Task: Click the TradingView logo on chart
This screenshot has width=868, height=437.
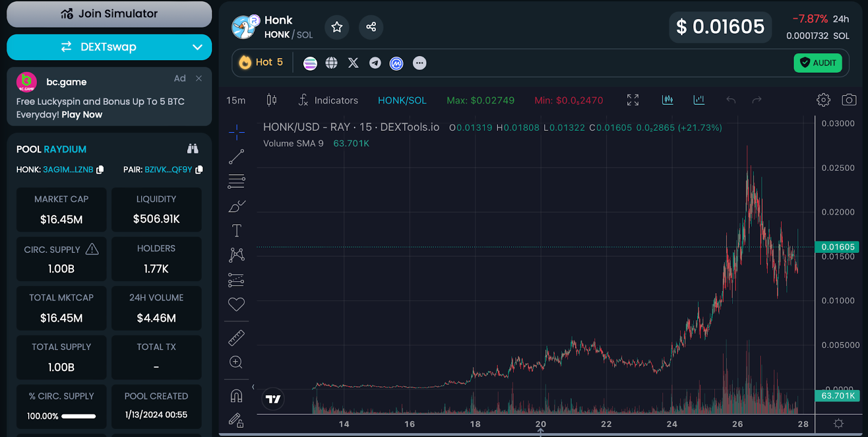Action: coord(273,399)
